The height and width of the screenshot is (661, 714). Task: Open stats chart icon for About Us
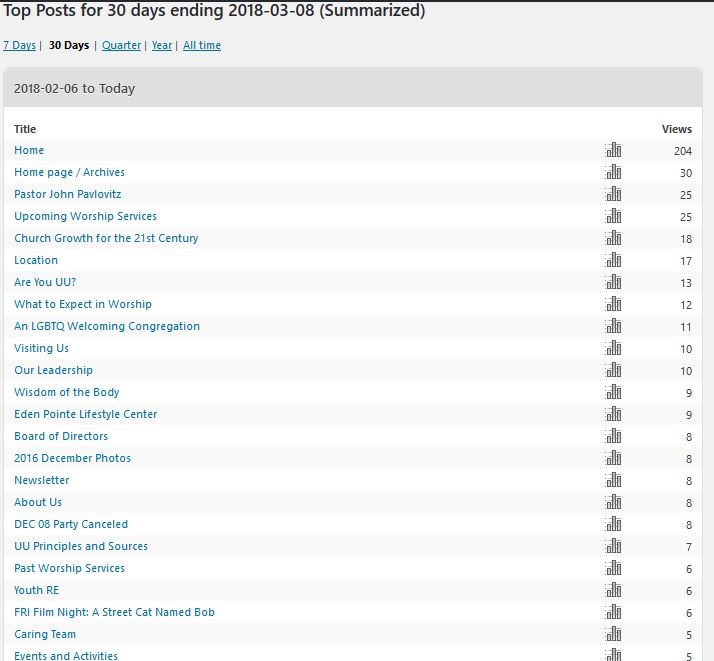tap(613, 502)
